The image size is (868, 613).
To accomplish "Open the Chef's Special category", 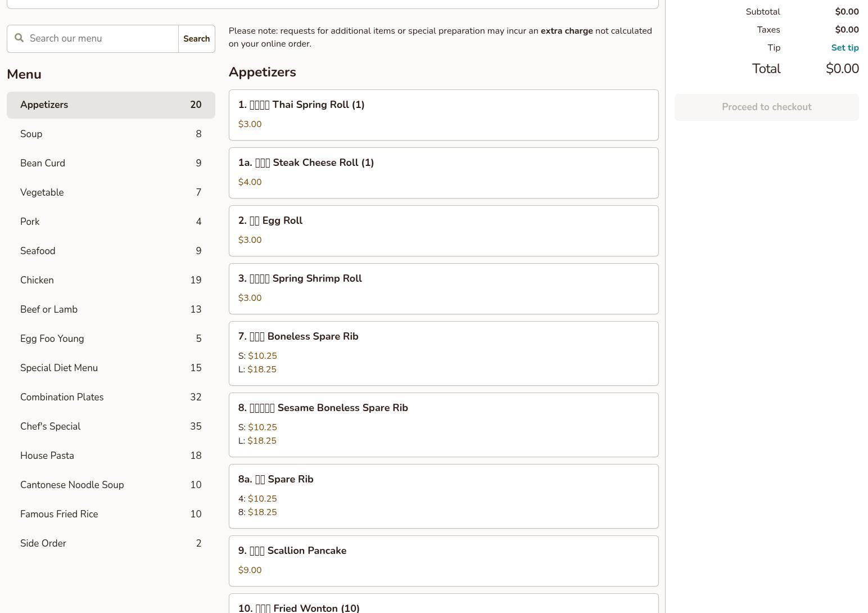I will [x=111, y=427].
